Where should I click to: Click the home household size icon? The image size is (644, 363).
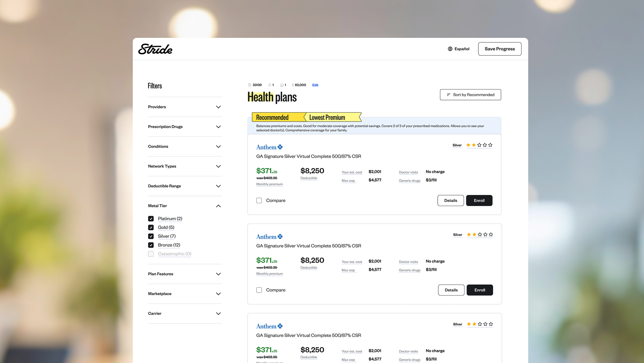point(282,85)
